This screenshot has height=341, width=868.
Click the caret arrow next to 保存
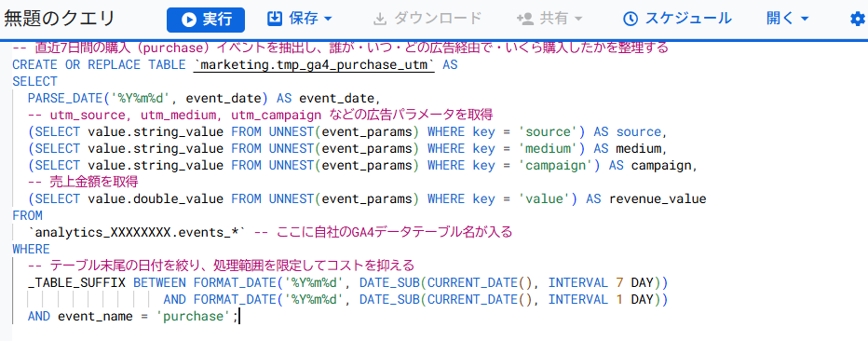click(327, 20)
